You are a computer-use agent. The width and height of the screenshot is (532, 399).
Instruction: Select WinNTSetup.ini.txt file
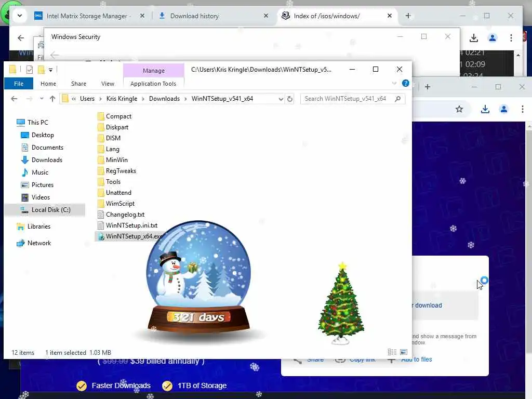[x=128, y=225]
